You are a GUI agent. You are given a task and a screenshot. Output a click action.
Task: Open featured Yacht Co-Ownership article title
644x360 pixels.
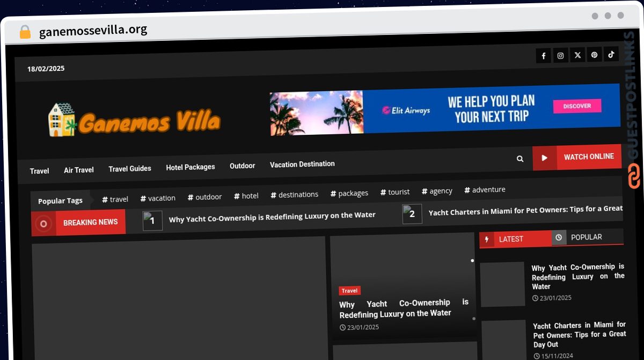(404, 309)
